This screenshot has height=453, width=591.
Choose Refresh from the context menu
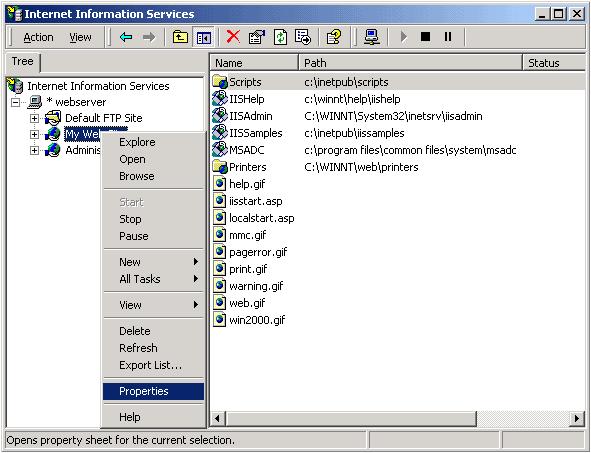[154, 348]
